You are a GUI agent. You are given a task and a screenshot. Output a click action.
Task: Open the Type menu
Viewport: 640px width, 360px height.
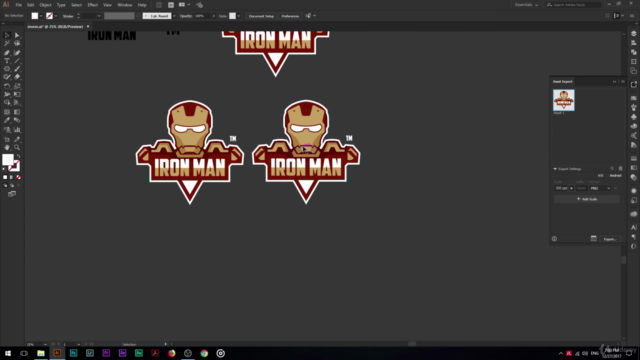[x=61, y=5]
